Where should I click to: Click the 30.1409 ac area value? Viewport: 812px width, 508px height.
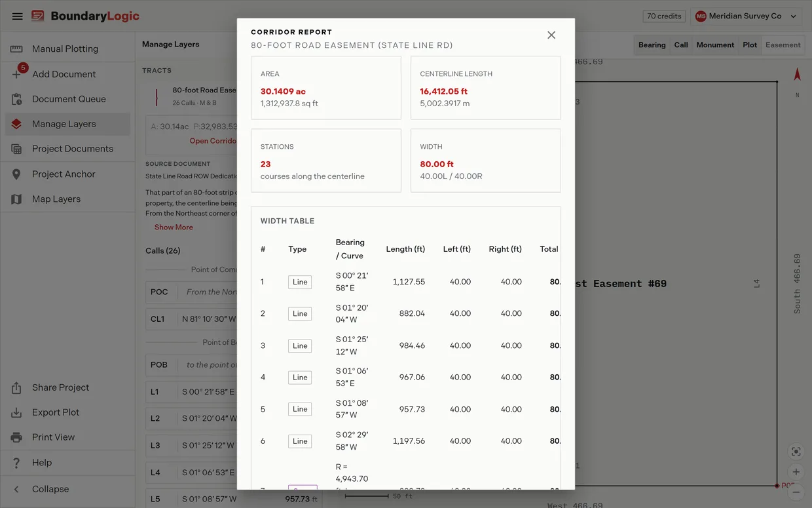pyautogui.click(x=283, y=92)
